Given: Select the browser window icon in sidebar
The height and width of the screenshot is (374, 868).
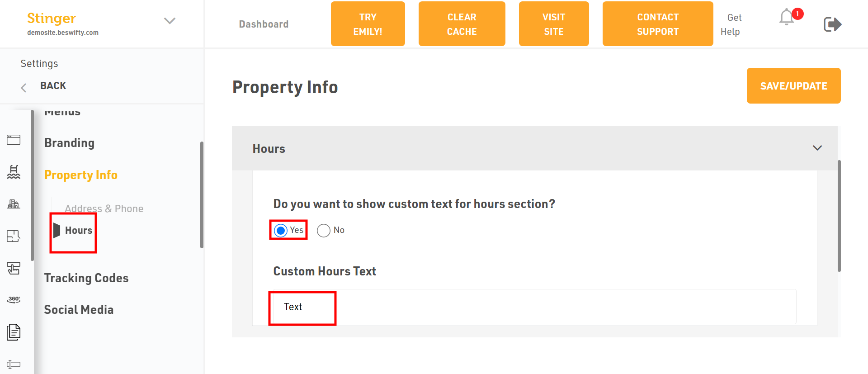Looking at the screenshot, I should [x=14, y=140].
